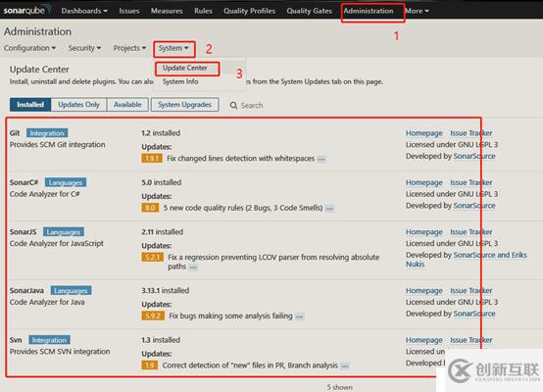Click the Svn plugin name
The image size is (543, 392).
point(16,340)
